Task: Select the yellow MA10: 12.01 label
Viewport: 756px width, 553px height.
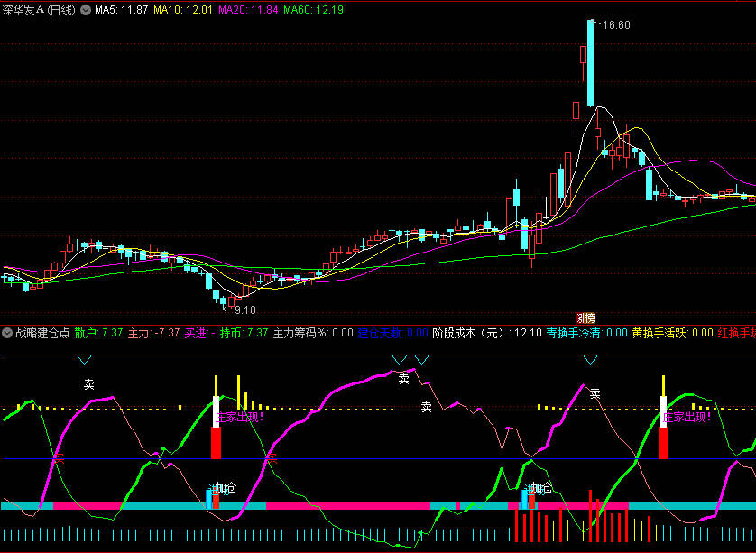Action: point(183,10)
